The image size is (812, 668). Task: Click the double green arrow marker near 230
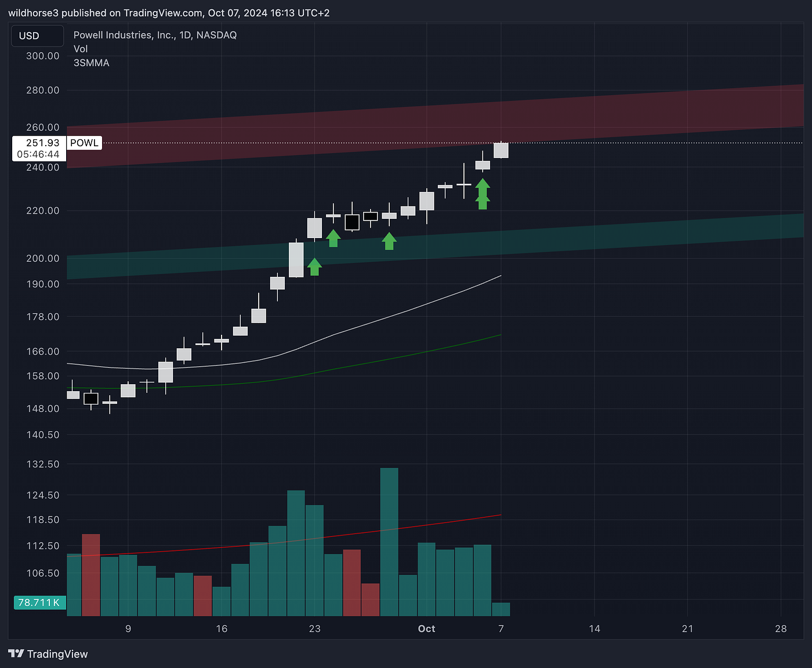tap(483, 194)
